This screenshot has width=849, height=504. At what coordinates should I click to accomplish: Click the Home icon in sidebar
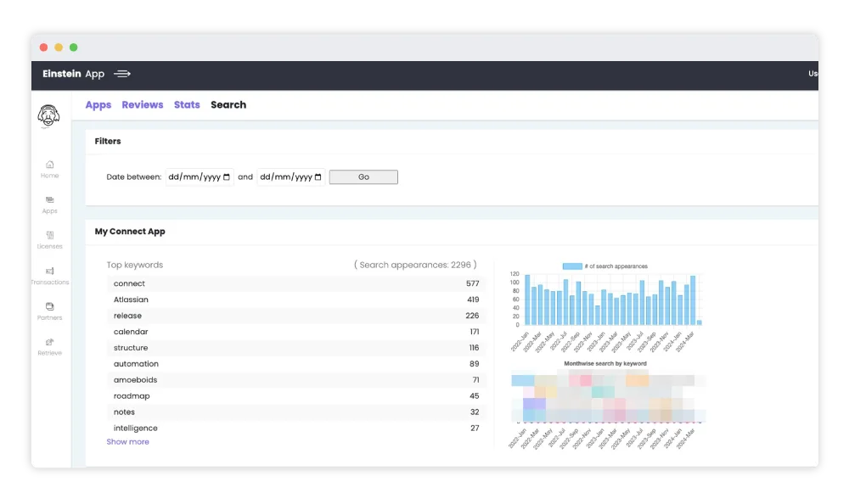point(49,165)
